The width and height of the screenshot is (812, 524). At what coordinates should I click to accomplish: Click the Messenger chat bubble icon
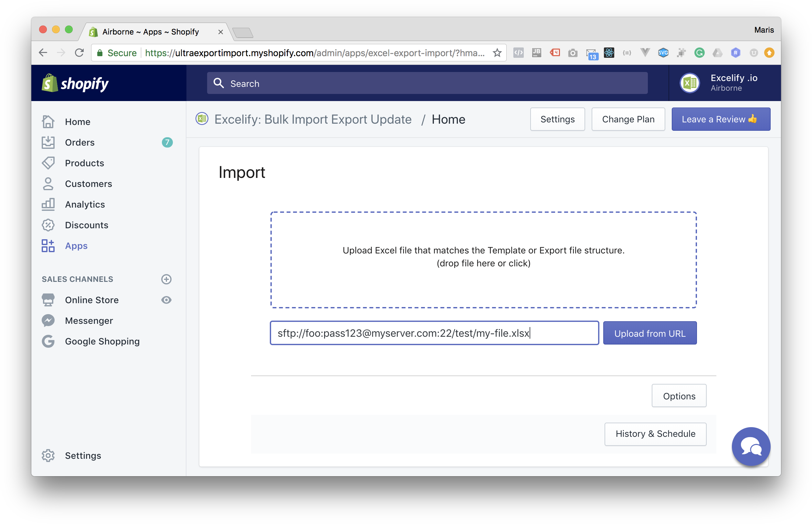tap(48, 321)
